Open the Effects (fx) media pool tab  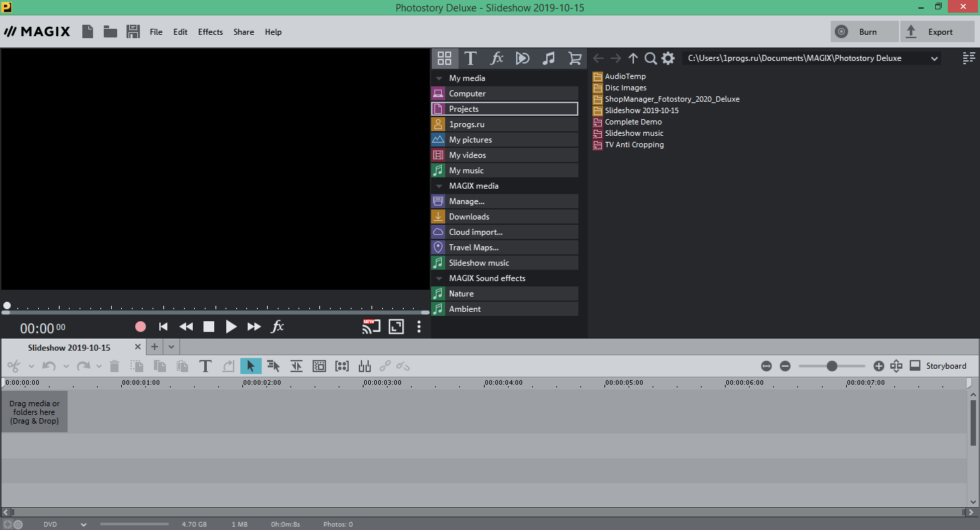497,58
